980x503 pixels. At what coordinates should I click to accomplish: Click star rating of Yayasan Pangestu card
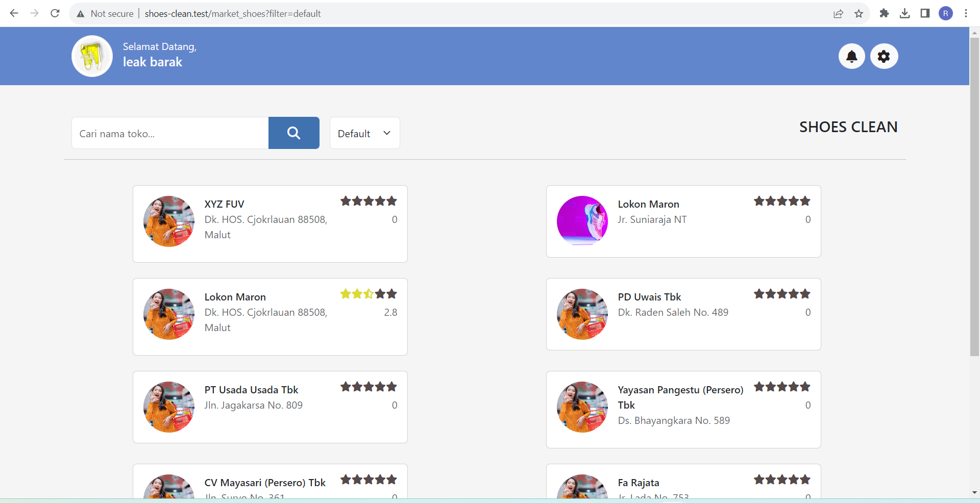tap(782, 387)
